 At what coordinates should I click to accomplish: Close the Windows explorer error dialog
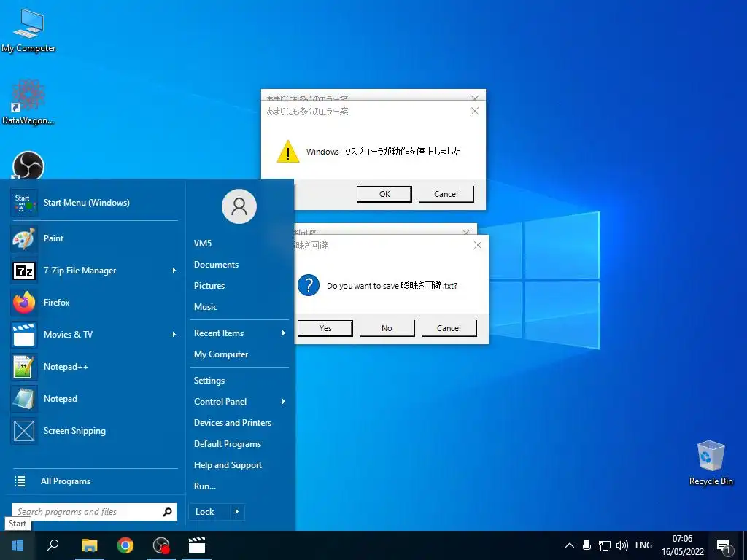(474, 111)
